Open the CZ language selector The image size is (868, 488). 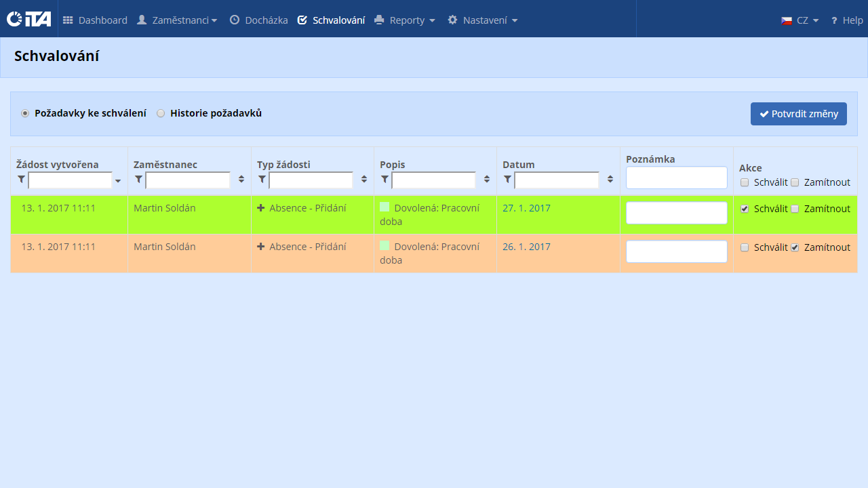tap(800, 20)
